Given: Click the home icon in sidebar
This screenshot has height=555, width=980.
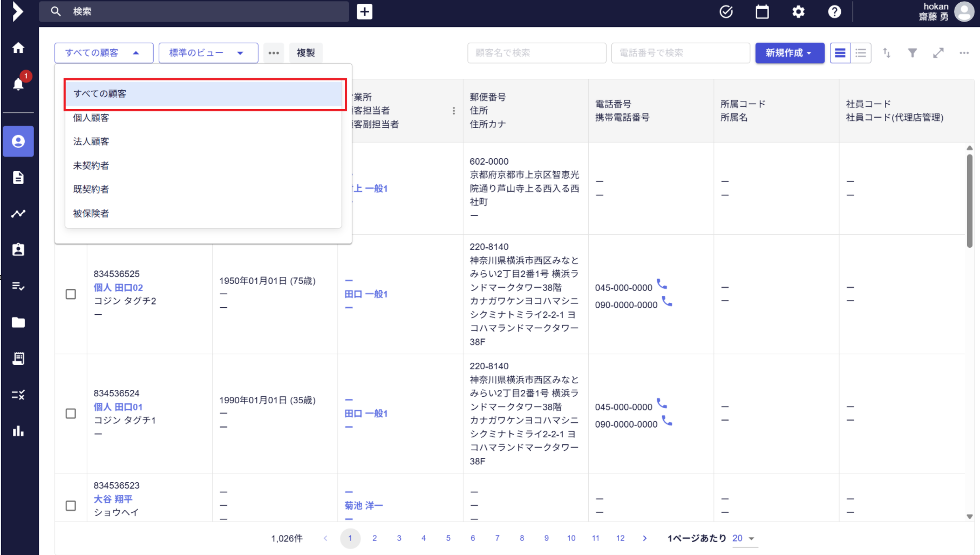Looking at the screenshot, I should tap(18, 48).
